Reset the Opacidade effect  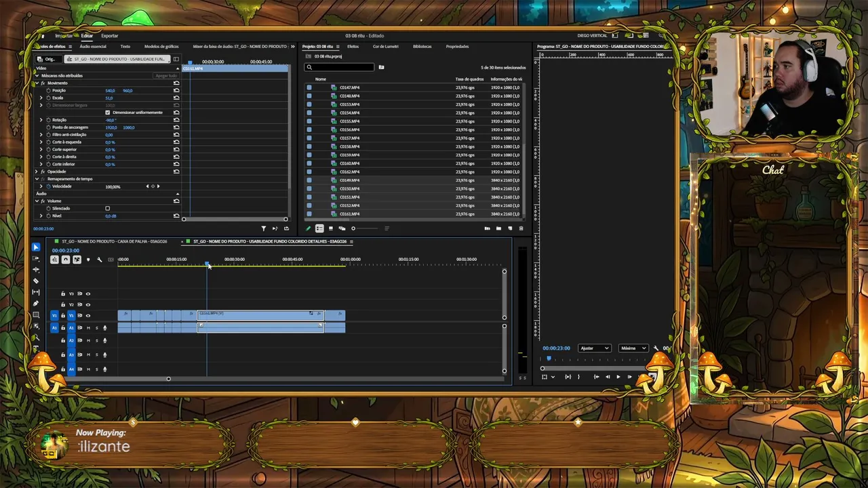(176, 171)
